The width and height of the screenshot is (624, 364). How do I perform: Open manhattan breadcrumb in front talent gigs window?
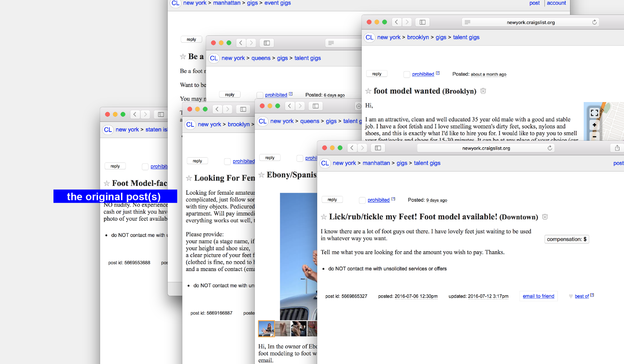click(x=376, y=163)
